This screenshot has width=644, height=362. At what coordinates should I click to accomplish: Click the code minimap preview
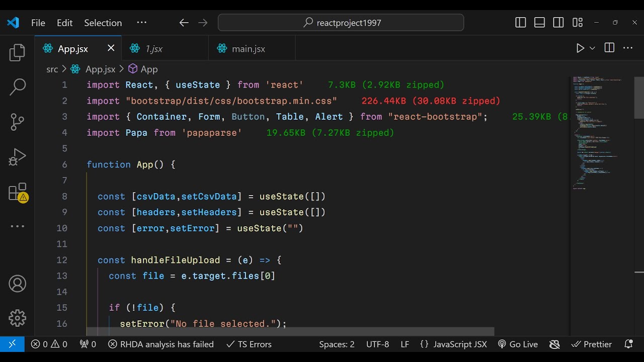pos(601,133)
